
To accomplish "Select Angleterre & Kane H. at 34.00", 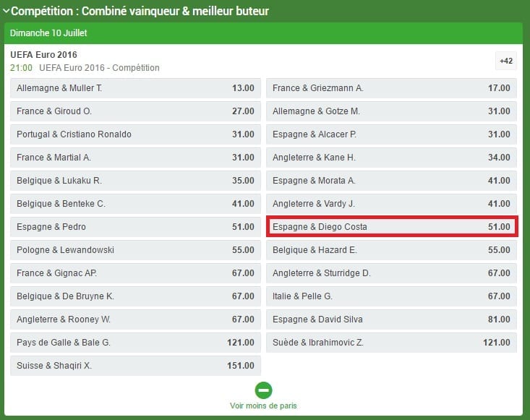I will [x=391, y=158].
